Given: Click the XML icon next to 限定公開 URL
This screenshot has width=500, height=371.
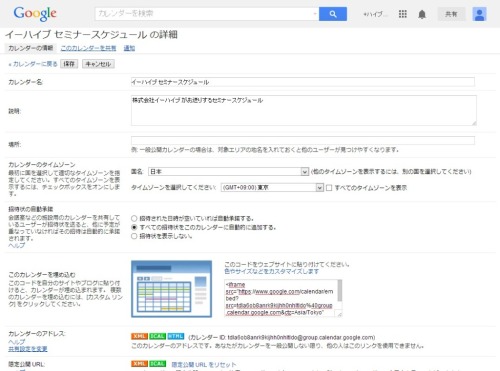Looking at the screenshot, I should click(139, 364).
